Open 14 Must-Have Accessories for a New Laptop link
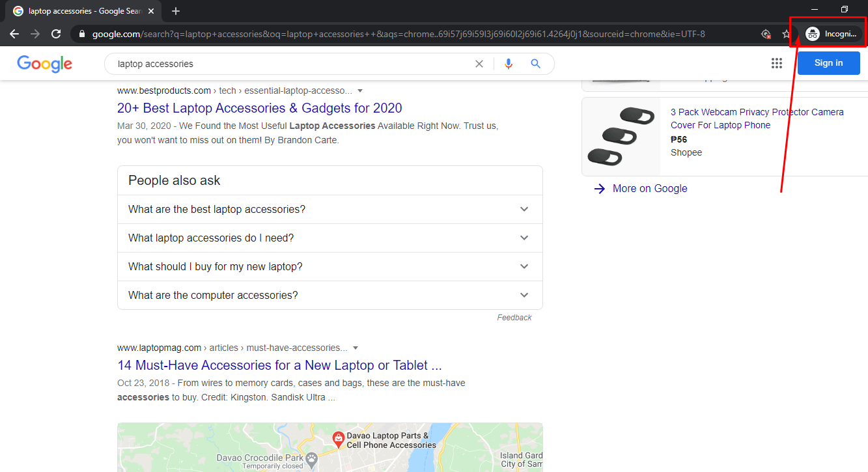 pyautogui.click(x=279, y=365)
